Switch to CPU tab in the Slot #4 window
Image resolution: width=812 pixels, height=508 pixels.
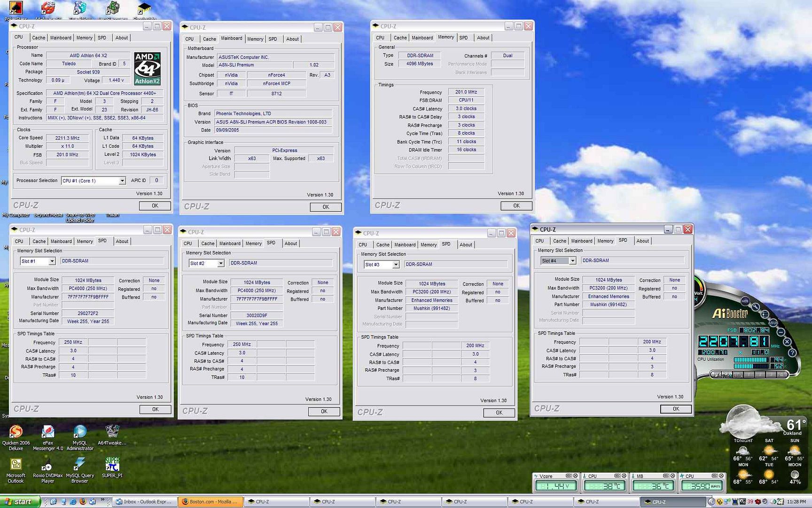point(539,241)
